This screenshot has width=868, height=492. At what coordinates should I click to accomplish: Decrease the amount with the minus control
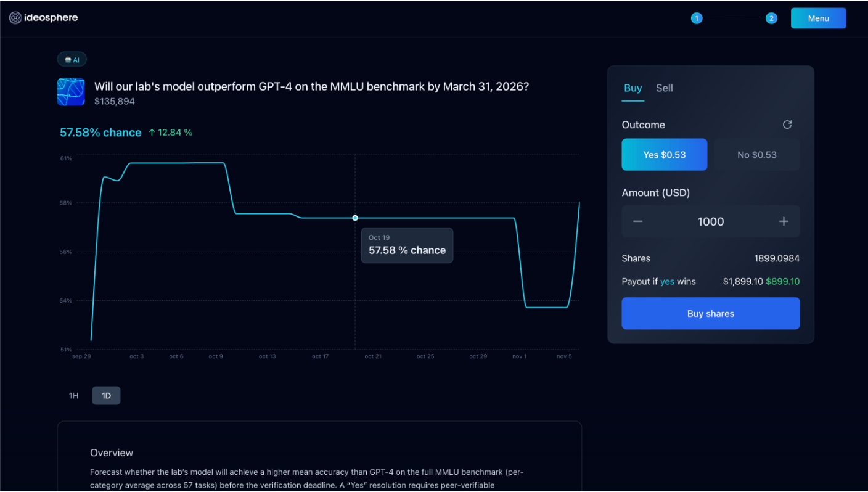pyautogui.click(x=637, y=221)
